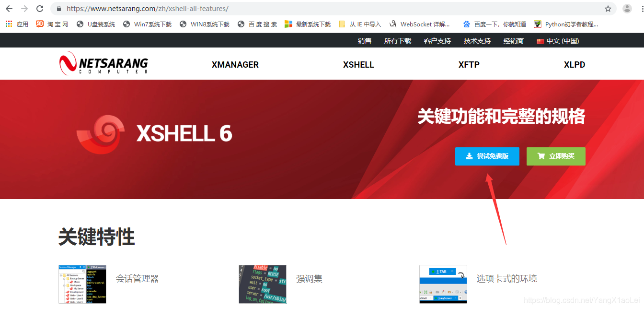
Task: Open 技术支持 in the top menu
Action: point(477,41)
